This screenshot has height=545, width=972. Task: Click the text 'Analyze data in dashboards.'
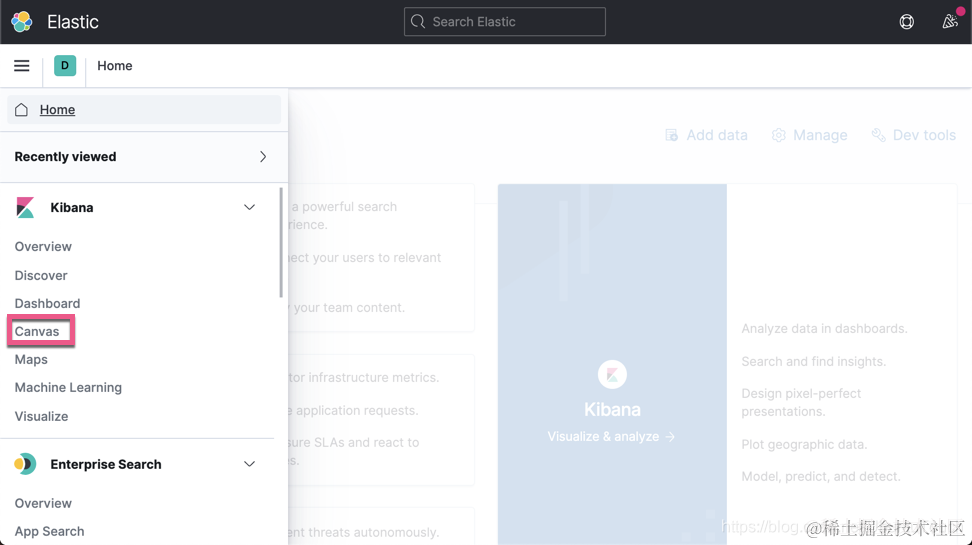point(824,329)
